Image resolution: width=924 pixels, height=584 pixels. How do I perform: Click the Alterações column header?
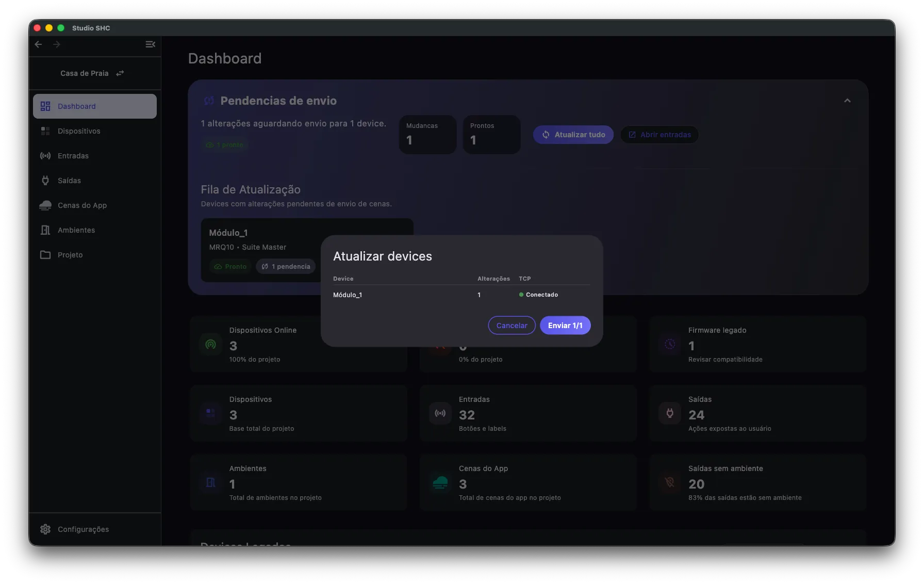coord(493,279)
